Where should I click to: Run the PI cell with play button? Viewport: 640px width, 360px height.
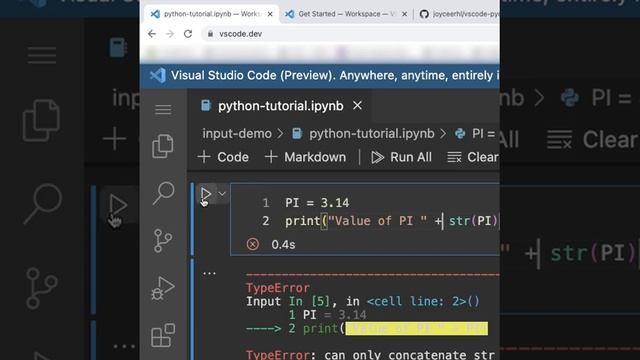206,194
